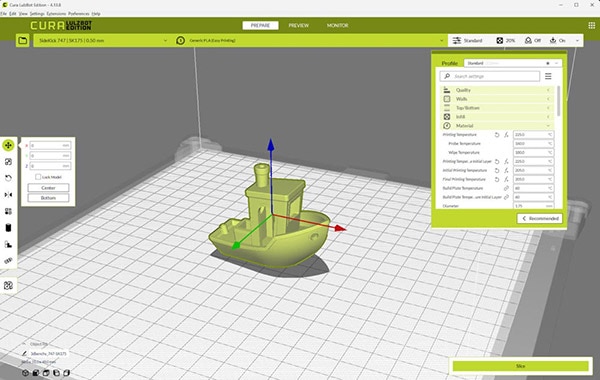Image resolution: width=600 pixels, height=380 pixels.
Task: Click the X position input field
Action: click(50, 145)
